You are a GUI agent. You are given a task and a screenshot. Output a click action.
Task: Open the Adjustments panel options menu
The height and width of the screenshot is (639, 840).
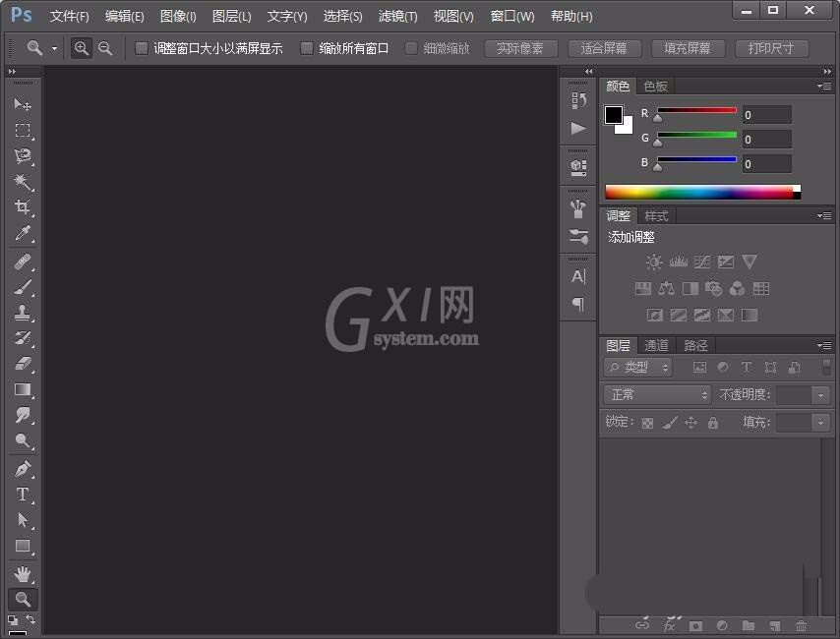coord(824,216)
